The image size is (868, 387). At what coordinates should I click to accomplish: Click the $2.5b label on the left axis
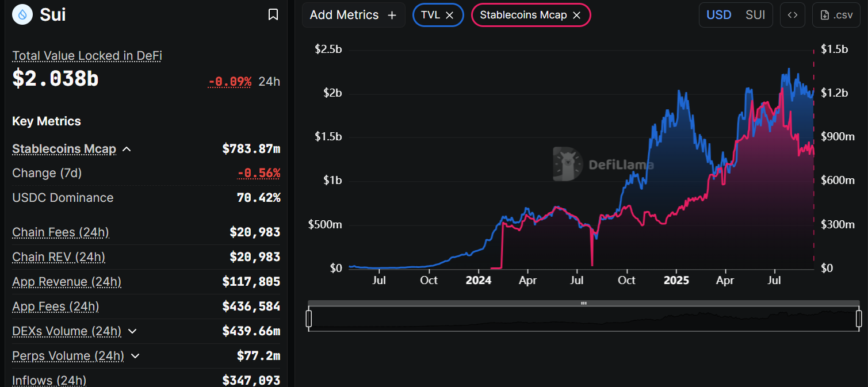pos(328,49)
